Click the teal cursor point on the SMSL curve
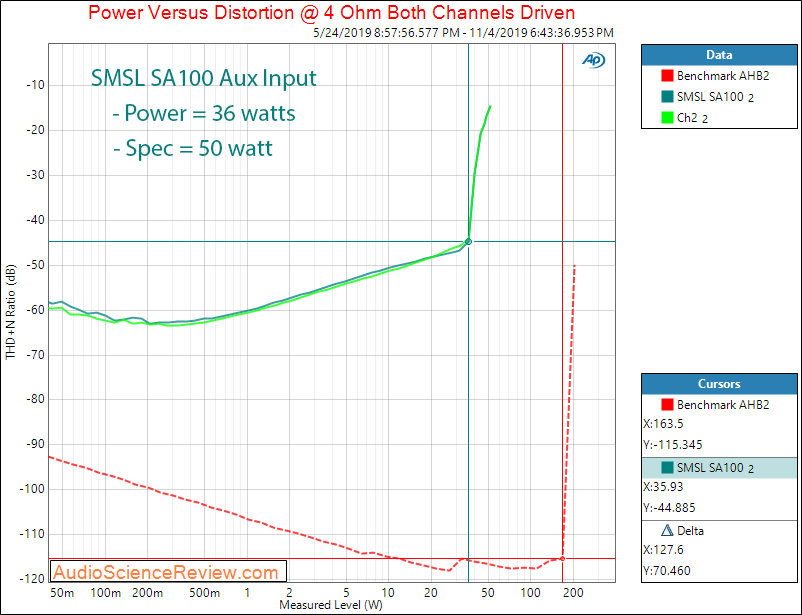Viewport: 802px width, 615px height. click(x=468, y=241)
